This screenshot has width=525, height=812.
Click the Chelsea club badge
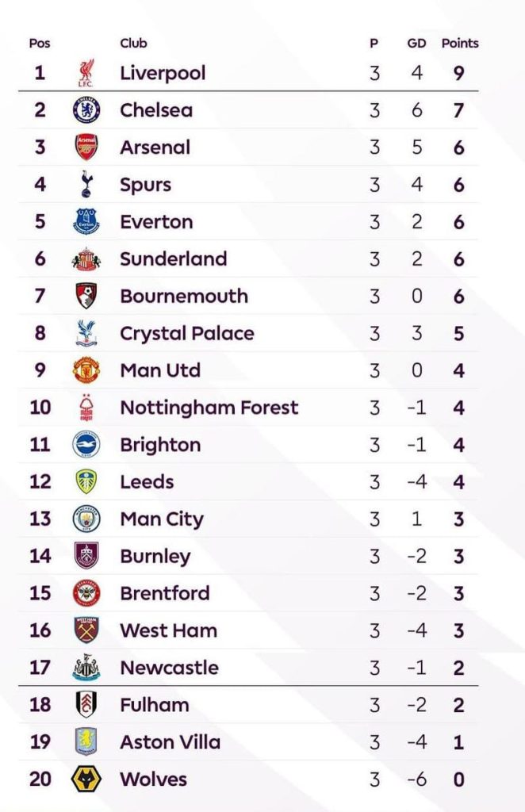coord(86,109)
